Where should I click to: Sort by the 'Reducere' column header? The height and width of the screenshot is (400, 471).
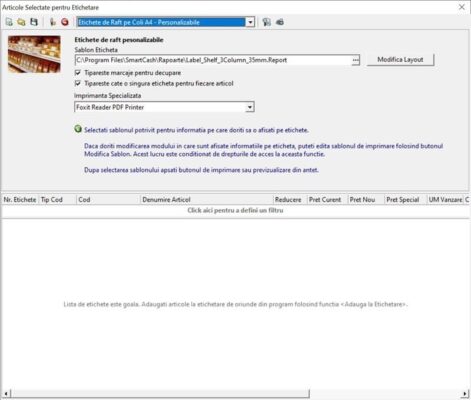pyautogui.click(x=289, y=200)
